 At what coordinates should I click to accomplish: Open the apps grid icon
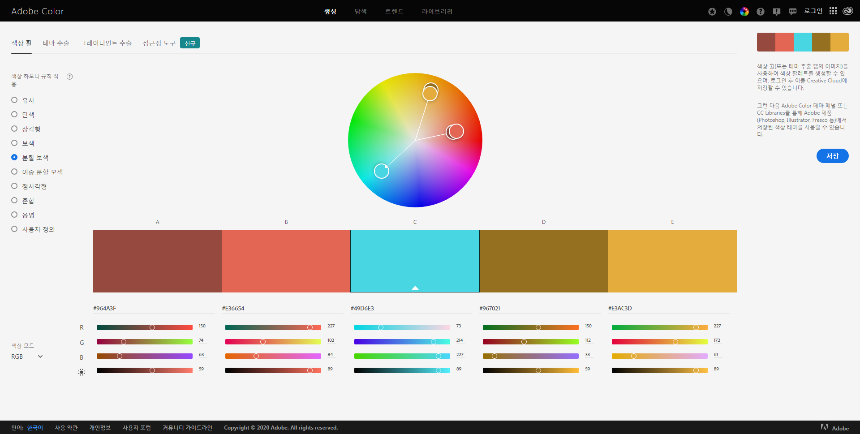(x=833, y=11)
